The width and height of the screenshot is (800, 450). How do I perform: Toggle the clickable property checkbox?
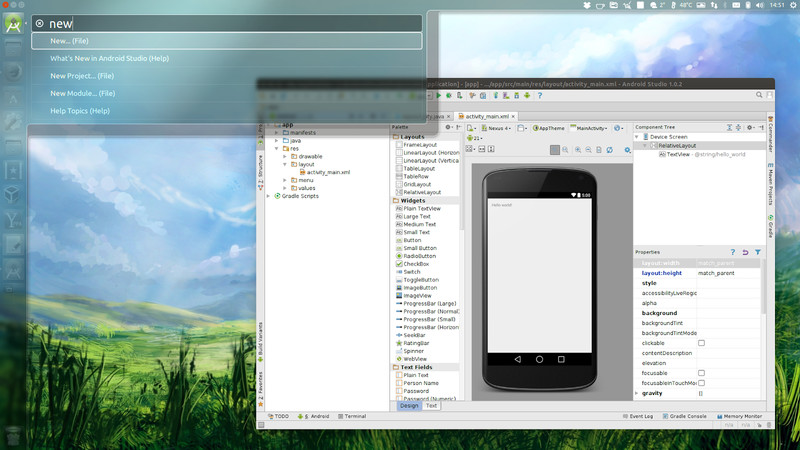click(x=702, y=343)
